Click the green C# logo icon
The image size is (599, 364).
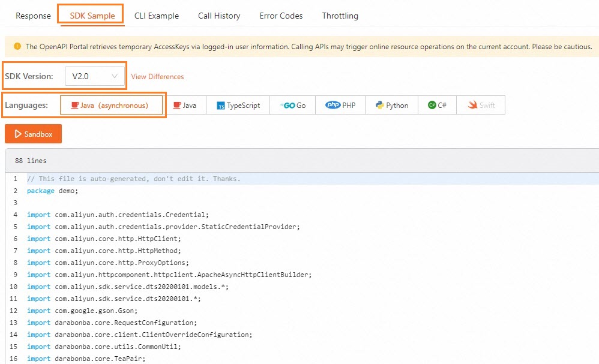[x=432, y=105]
